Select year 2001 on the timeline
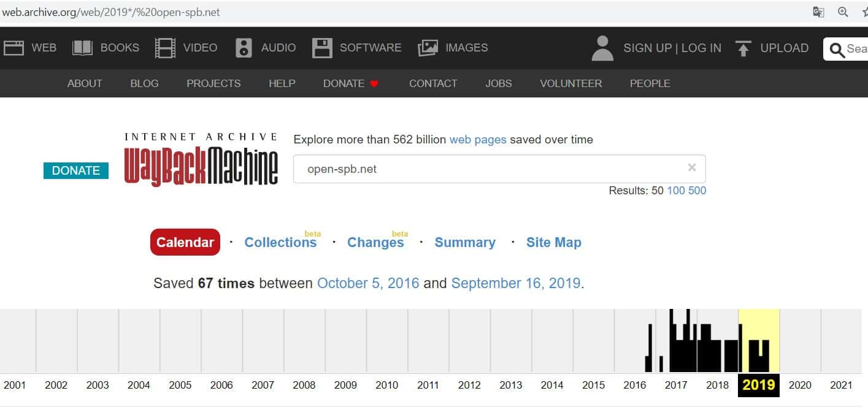Screen dimensions: 868x407 pos(15,385)
